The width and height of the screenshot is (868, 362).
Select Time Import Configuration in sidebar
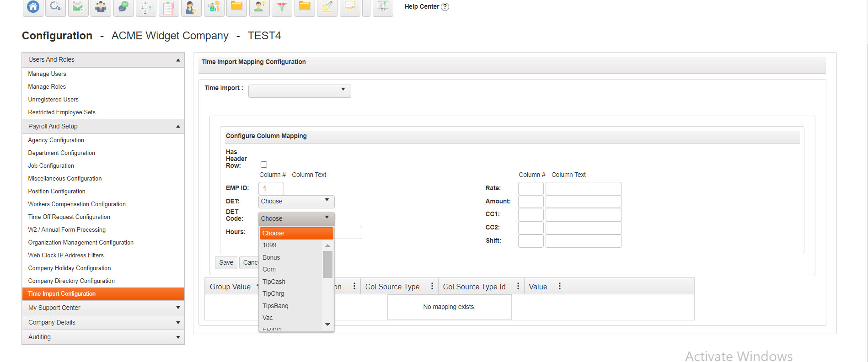coord(103,294)
